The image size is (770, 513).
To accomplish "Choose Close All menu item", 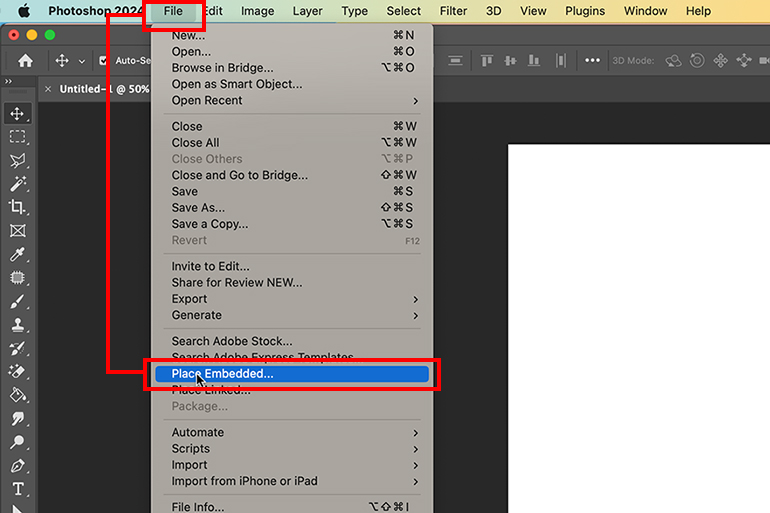I will (x=293, y=142).
